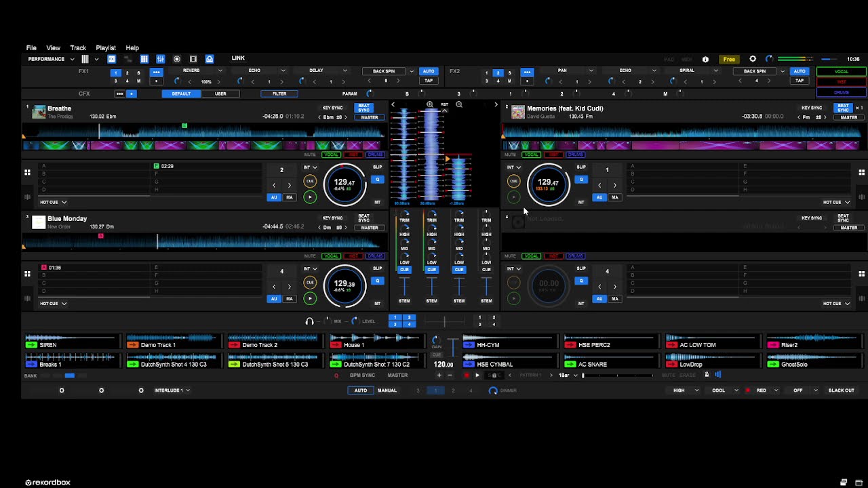
Task: Click the info icon next to Free
Action: [705, 59]
